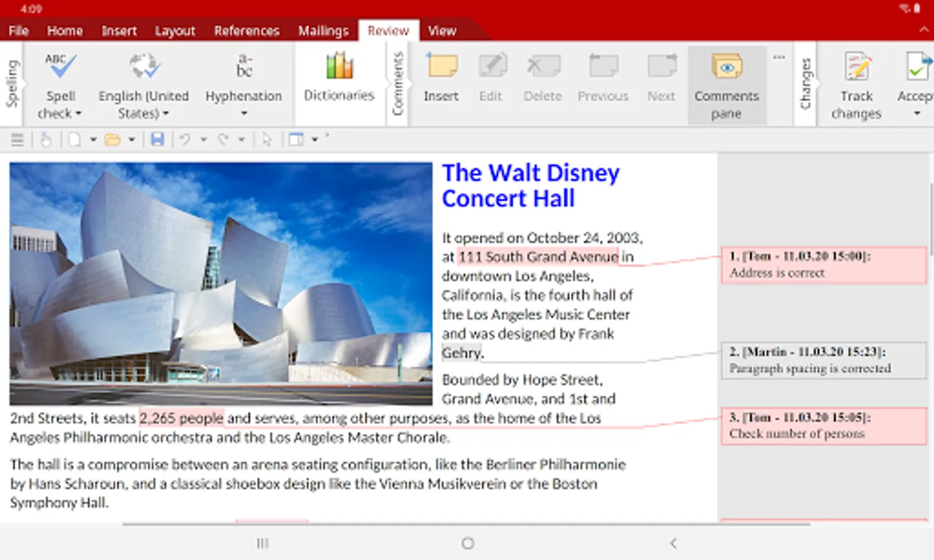
Task: Open the File menu
Action: click(19, 30)
